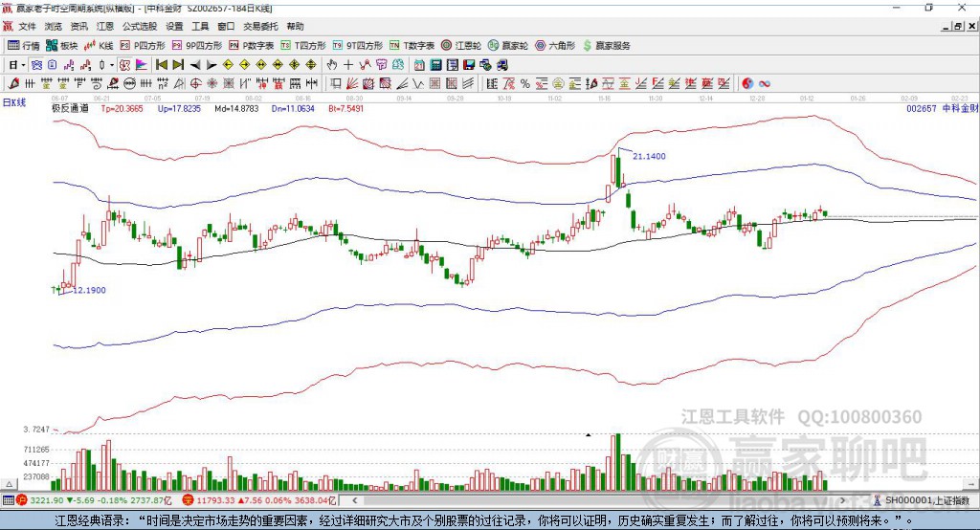Open the 工具 menu

(x=200, y=26)
